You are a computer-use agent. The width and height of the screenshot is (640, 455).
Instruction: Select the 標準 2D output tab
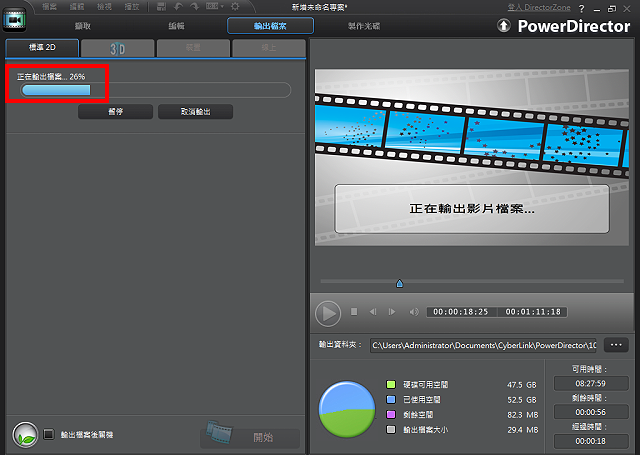pos(42,48)
